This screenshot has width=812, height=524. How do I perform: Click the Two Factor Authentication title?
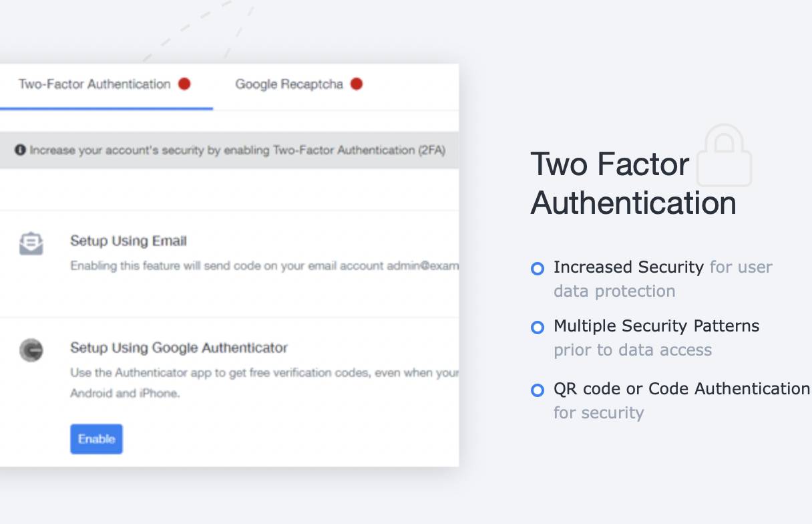[632, 183]
